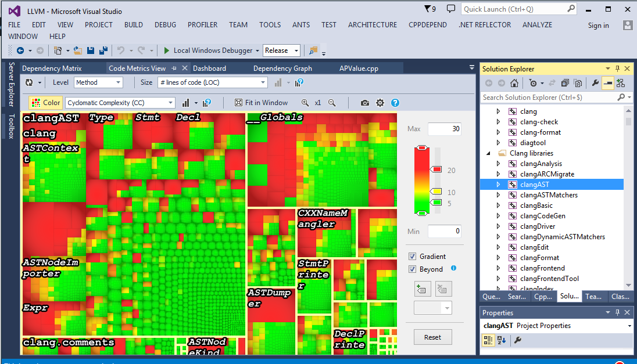Open treemap settings gear icon
The image size is (637, 364).
(x=380, y=103)
